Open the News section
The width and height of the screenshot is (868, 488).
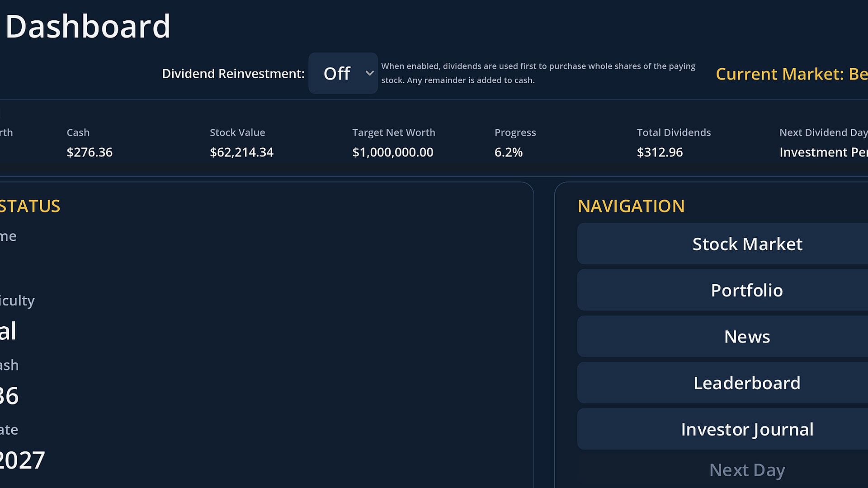pos(747,337)
